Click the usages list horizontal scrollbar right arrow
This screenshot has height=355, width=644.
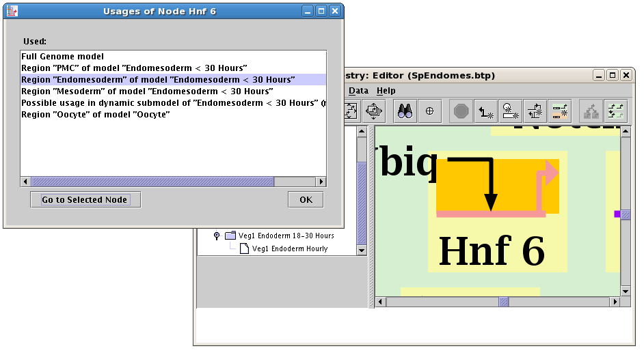(x=321, y=182)
